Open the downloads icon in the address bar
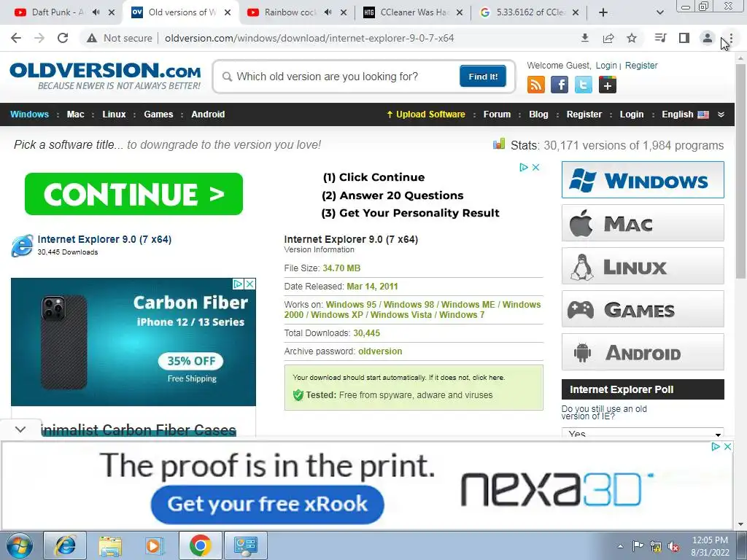747x560 pixels. 584,38
